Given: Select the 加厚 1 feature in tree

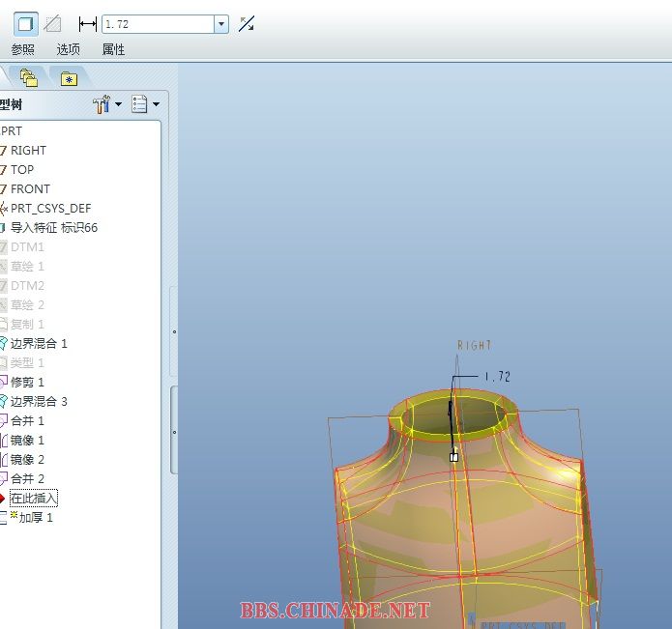Looking at the screenshot, I should [36, 517].
